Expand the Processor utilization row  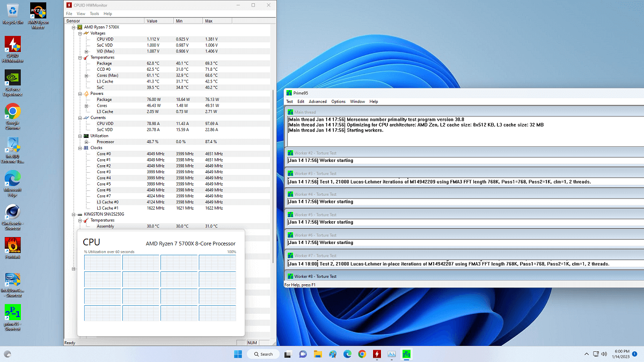point(86,142)
